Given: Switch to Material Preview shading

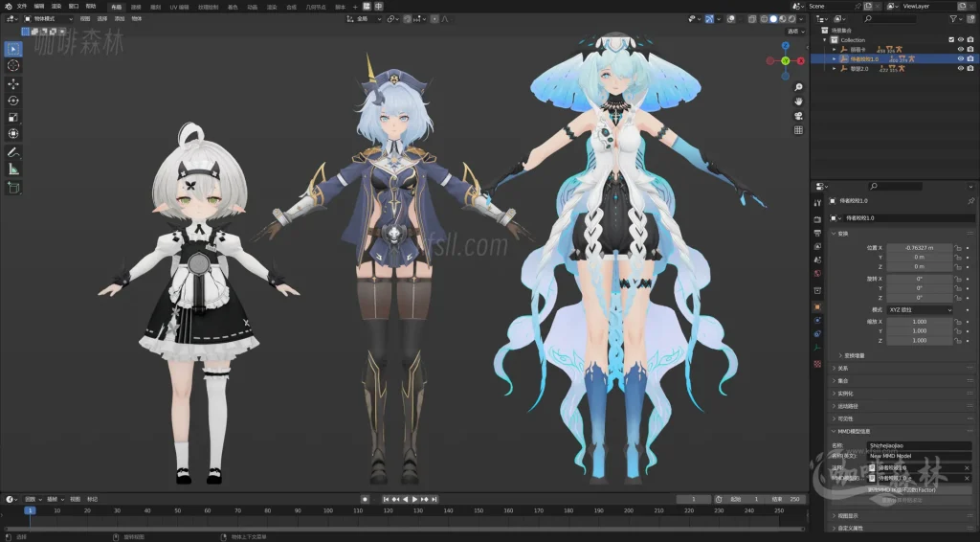Looking at the screenshot, I should [783, 19].
